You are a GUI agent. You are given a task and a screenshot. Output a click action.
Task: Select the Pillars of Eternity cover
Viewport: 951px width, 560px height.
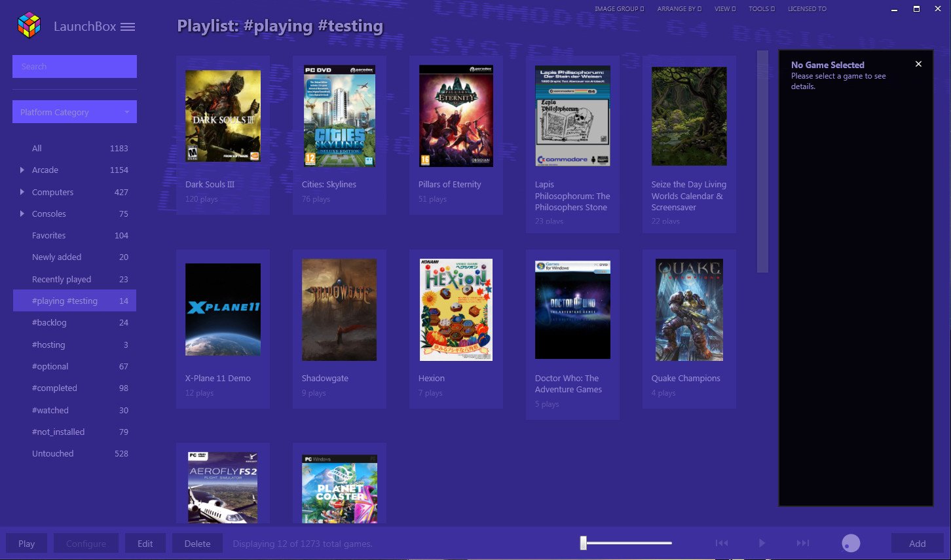(456, 116)
